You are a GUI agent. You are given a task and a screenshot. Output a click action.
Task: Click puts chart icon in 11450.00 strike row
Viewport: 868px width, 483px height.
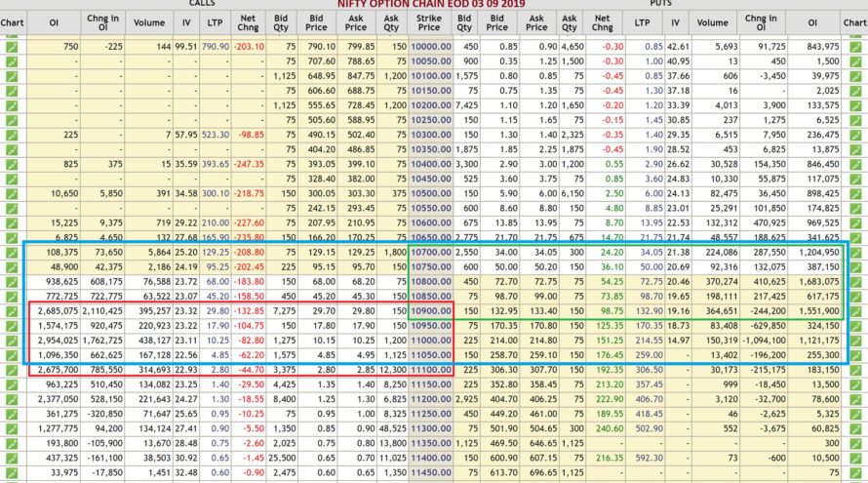(x=855, y=472)
